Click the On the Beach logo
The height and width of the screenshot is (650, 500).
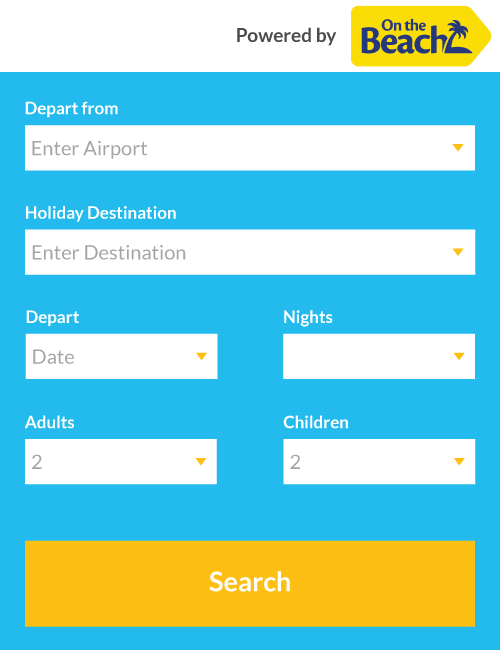click(x=420, y=36)
